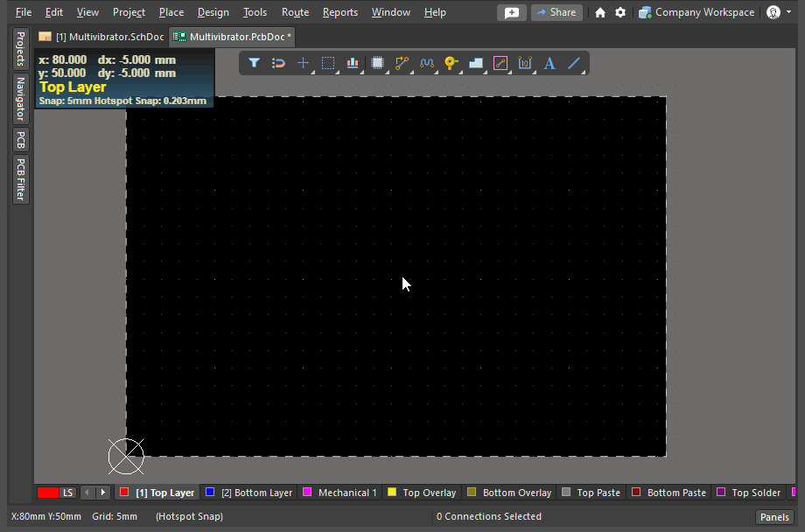Image resolution: width=805 pixels, height=532 pixels.
Task: Select the Place Polygon Plane icon
Action: [x=476, y=63]
